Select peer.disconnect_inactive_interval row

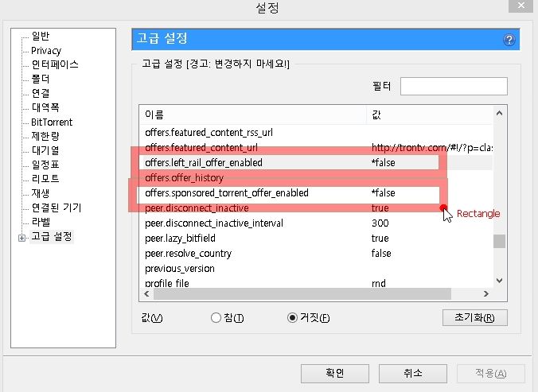tap(316, 223)
